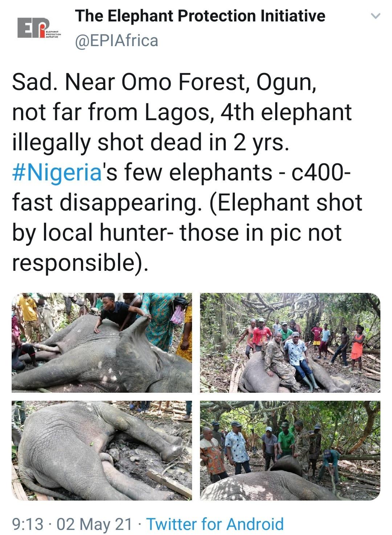
Task: Open The Elephant Protection Initiative profile name
Action: (x=200, y=16)
